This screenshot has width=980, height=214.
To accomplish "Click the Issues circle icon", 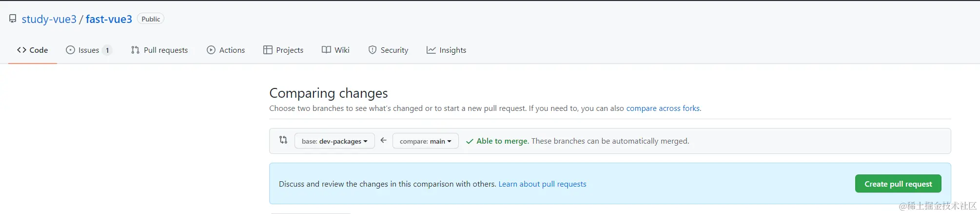I will coord(70,50).
